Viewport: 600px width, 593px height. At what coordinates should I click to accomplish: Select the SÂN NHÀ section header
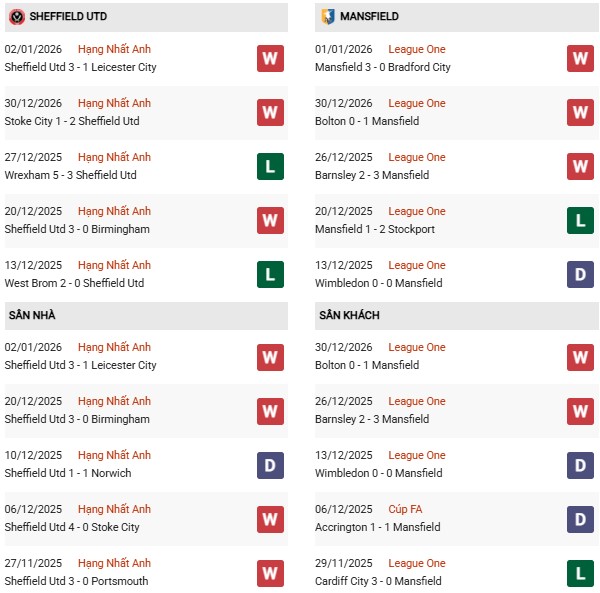[32, 315]
